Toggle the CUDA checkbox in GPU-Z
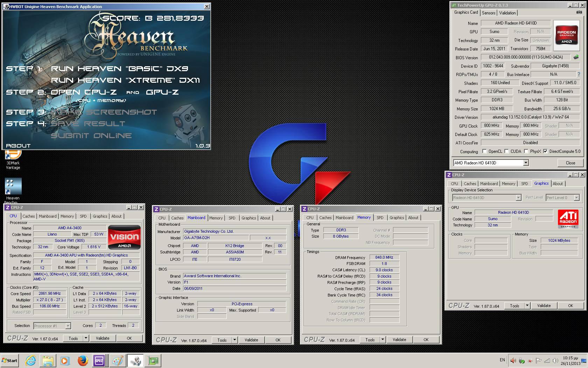588x368 pixels. pyautogui.click(x=506, y=151)
